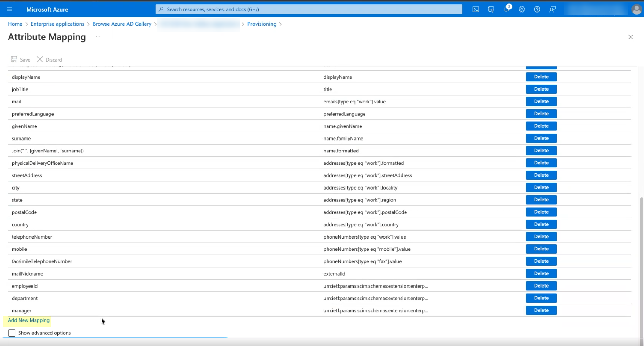
Task: Navigate to Provisioning breadcrumb
Action: pos(262,24)
